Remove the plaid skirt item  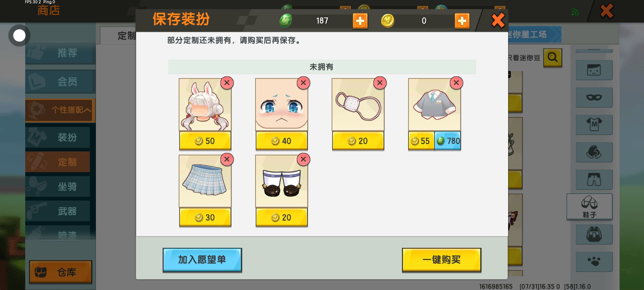pos(227,159)
